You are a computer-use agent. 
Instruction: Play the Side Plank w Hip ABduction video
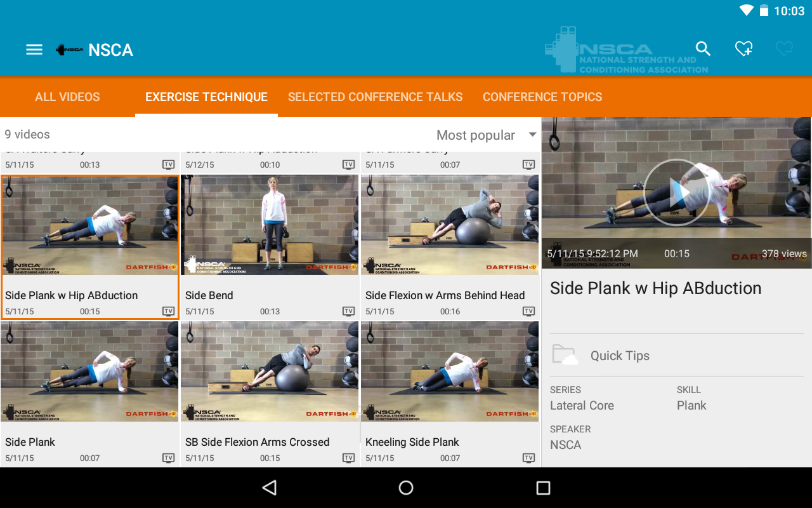point(676,192)
